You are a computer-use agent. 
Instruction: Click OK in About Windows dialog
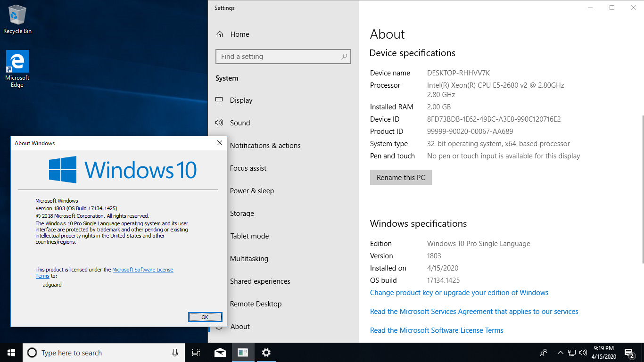[x=205, y=317]
